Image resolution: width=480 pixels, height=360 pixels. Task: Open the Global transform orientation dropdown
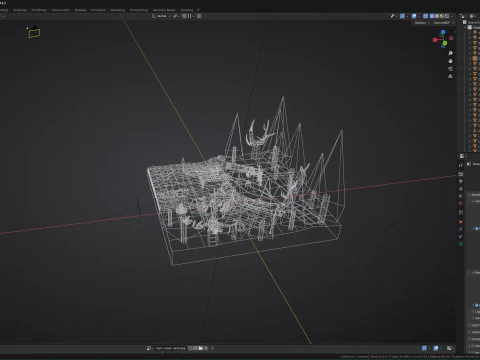pyautogui.click(x=161, y=16)
